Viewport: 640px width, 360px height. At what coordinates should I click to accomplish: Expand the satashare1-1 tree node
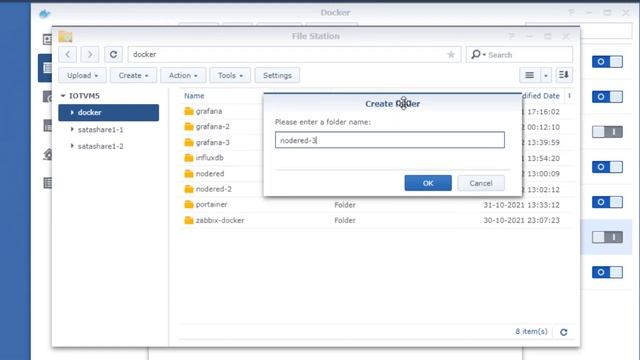(x=72, y=129)
